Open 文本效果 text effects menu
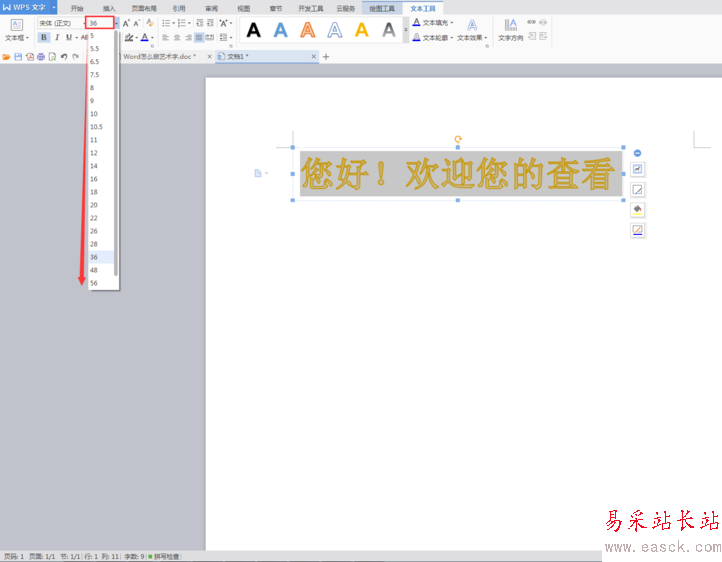 (472, 30)
